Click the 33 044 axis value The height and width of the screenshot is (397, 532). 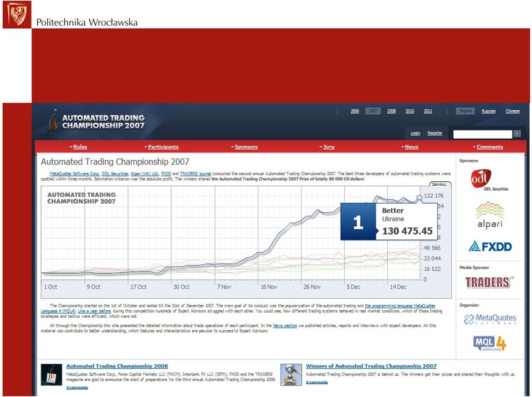tap(432, 258)
